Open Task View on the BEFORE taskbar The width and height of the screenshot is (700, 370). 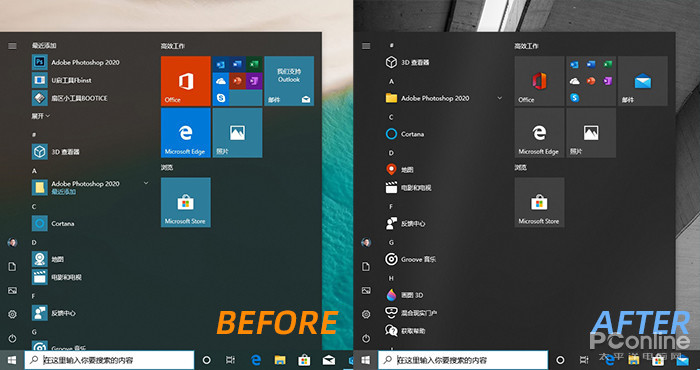coord(230,360)
